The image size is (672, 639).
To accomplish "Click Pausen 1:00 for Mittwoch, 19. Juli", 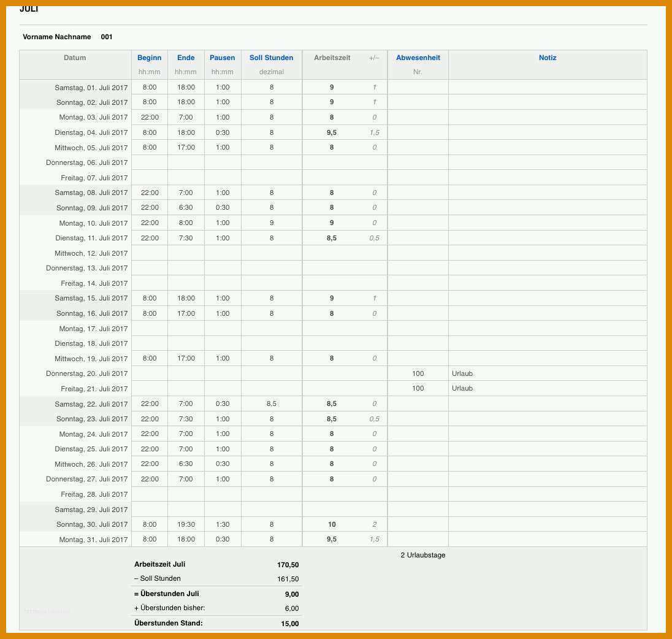I will click(x=223, y=358).
